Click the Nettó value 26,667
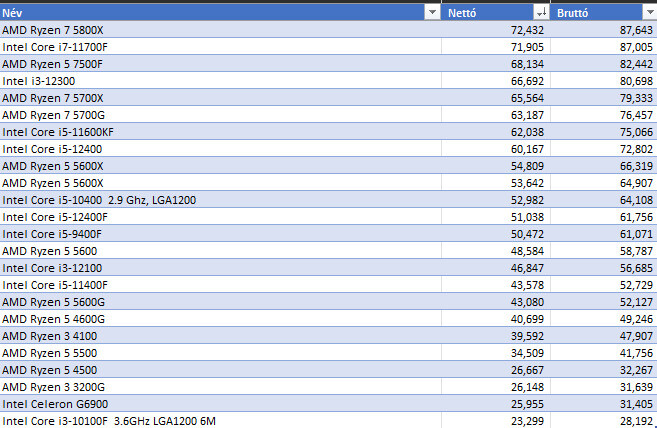657x428 pixels. click(x=527, y=370)
